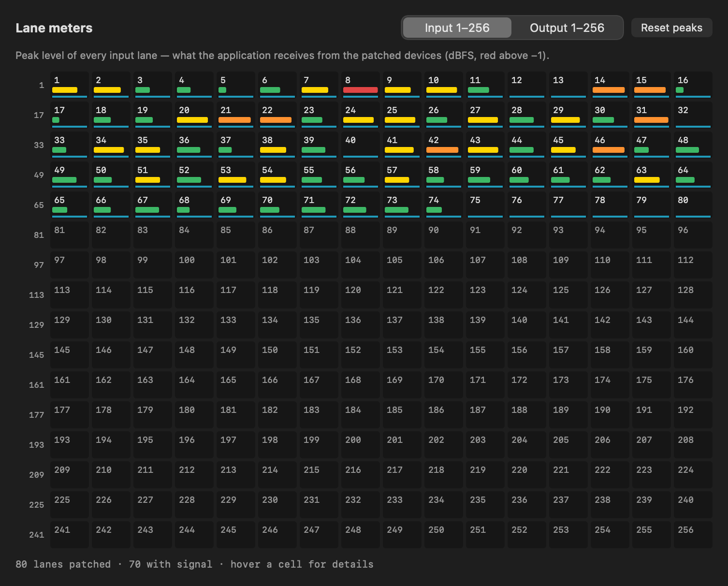Switch to the Output 1–256 tab
The image size is (728, 586).
point(567,28)
